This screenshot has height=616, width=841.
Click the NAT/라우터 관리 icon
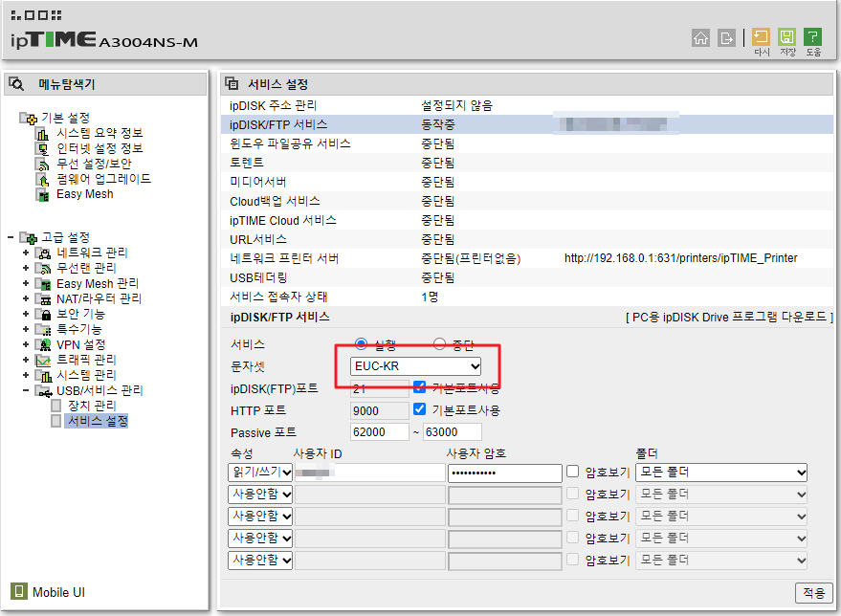[43, 298]
